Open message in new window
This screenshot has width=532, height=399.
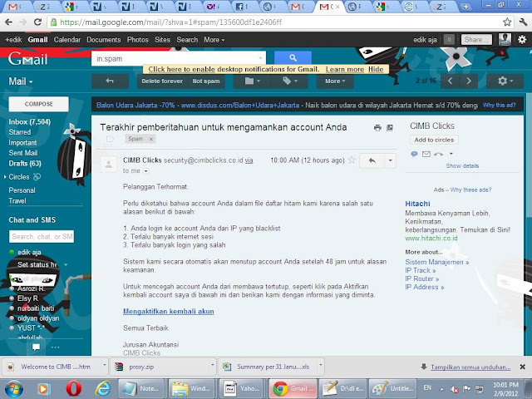point(390,128)
